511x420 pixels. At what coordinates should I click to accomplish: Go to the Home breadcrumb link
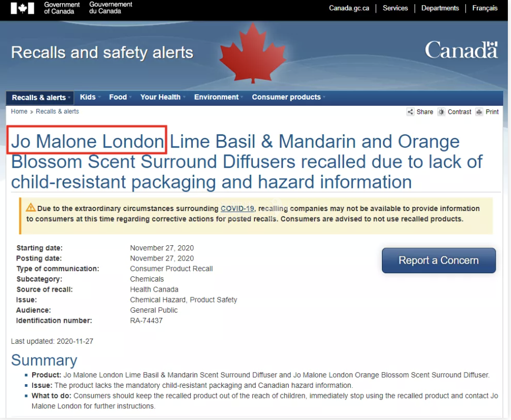[19, 112]
